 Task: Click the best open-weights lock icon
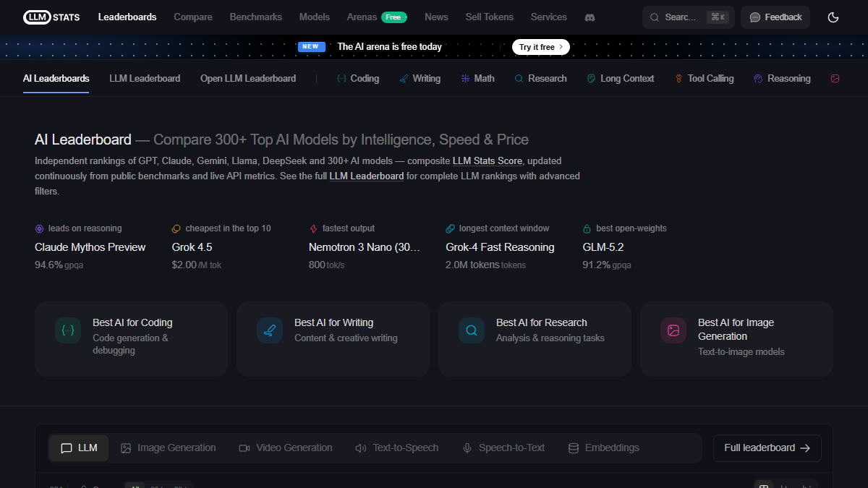tap(587, 228)
